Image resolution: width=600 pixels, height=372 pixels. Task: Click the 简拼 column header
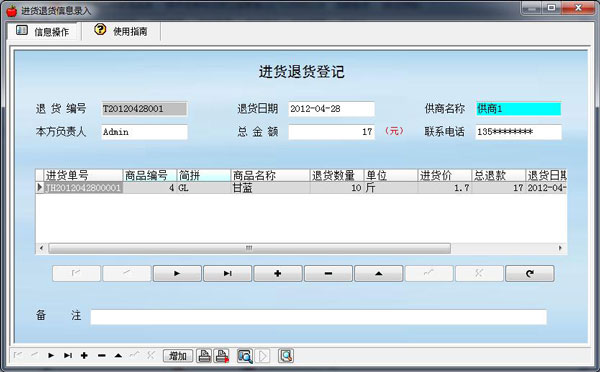[x=204, y=175]
